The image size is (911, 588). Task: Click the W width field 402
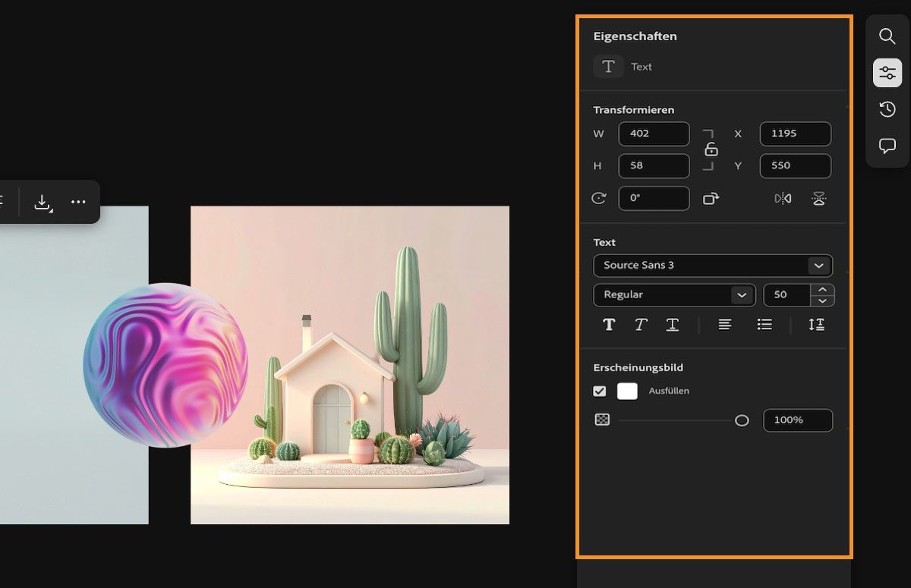(x=654, y=134)
